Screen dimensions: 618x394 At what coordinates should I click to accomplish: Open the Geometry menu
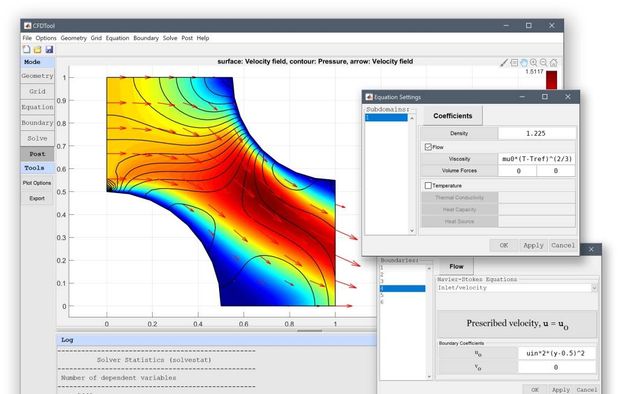[x=74, y=38]
